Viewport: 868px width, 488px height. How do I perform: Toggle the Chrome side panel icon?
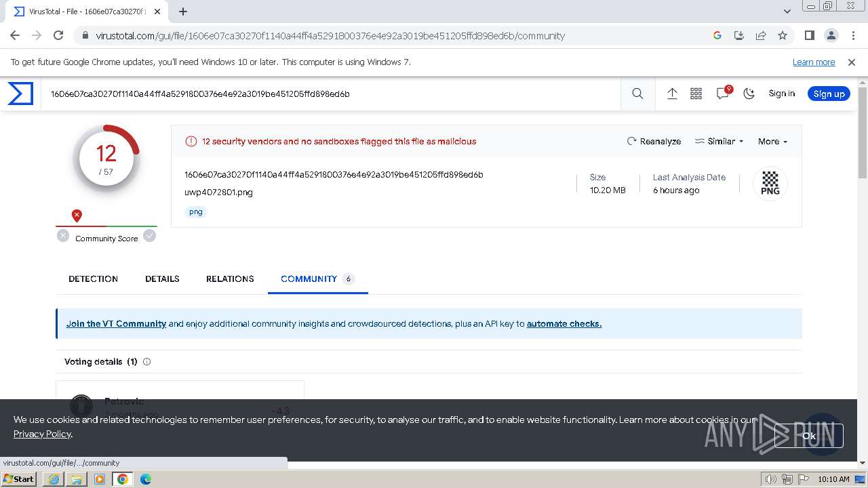pyautogui.click(x=809, y=36)
